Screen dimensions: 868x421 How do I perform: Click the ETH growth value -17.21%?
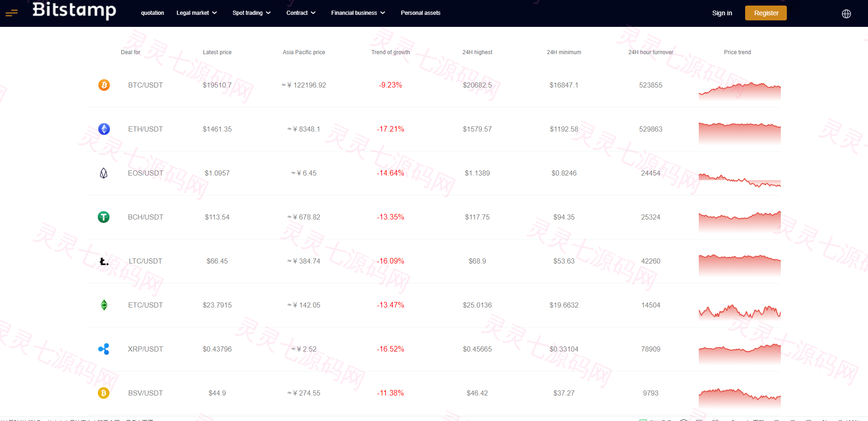point(390,129)
